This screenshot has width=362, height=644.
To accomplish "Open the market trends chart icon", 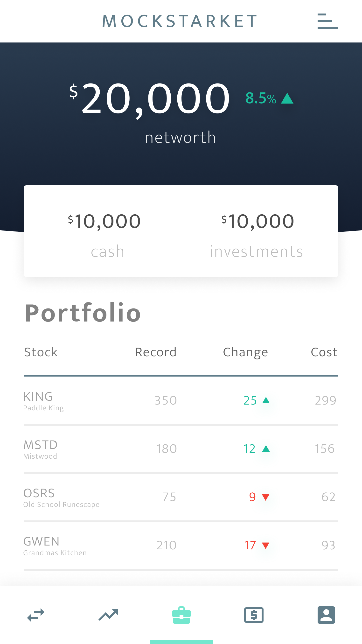I will [x=108, y=615].
